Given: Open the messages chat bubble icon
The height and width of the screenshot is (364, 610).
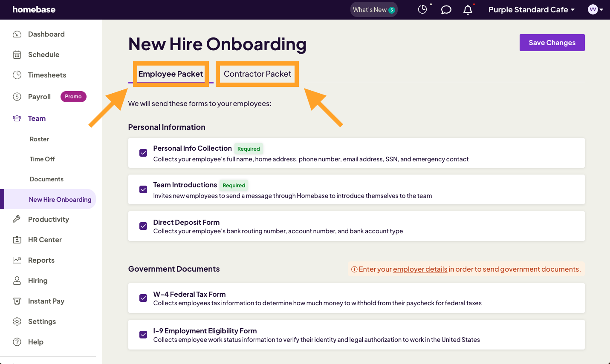Looking at the screenshot, I should 446,9.
